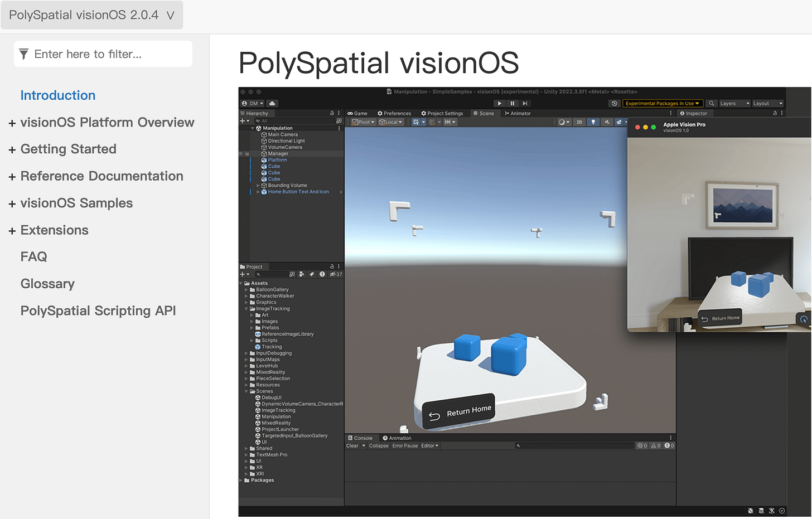This screenshot has width=812, height=519.
Task: Click the Unity toolbar search magnifier icon
Action: point(712,103)
